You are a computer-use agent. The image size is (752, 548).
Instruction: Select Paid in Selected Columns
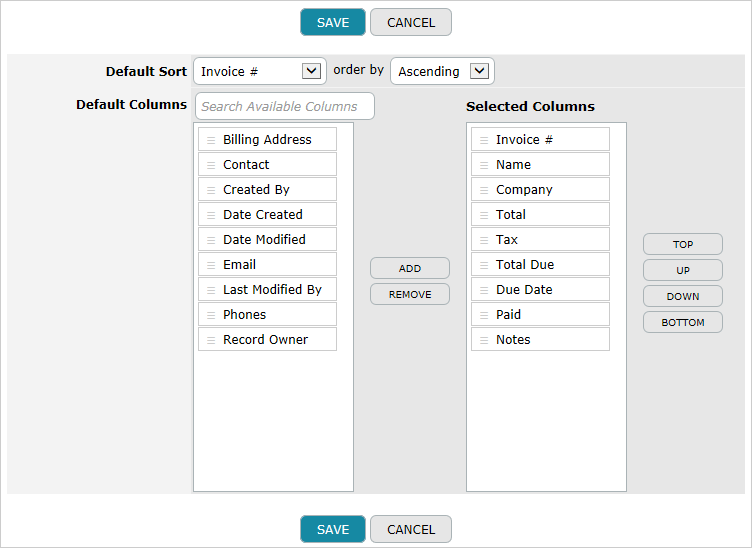[x=540, y=314]
